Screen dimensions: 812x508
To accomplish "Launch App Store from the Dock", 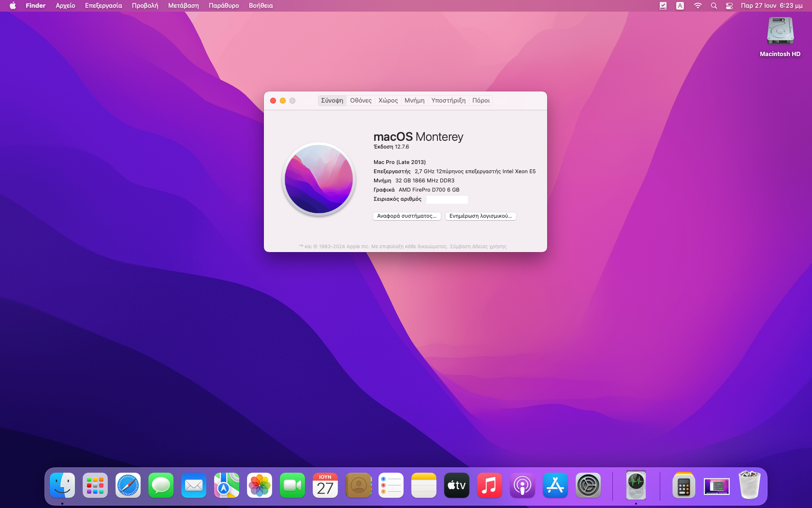I will point(555,485).
